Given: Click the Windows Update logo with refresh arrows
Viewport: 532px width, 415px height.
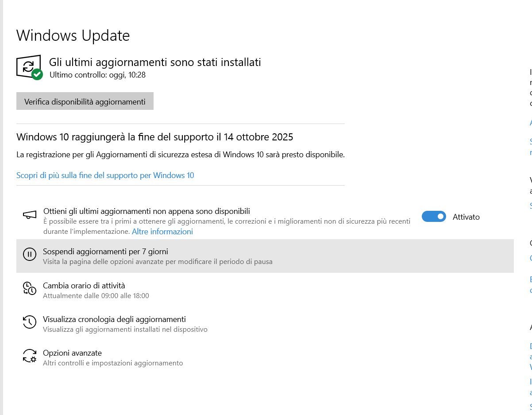Looking at the screenshot, I should 27,66.
